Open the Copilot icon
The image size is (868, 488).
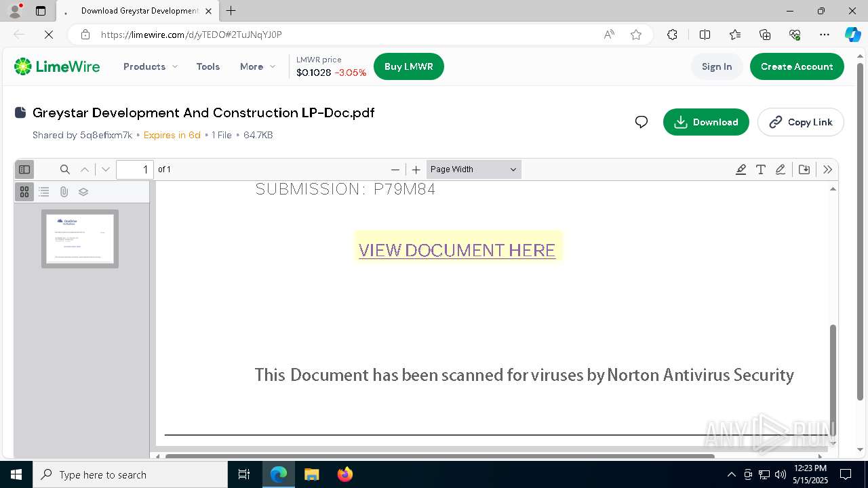pyautogui.click(x=853, y=35)
